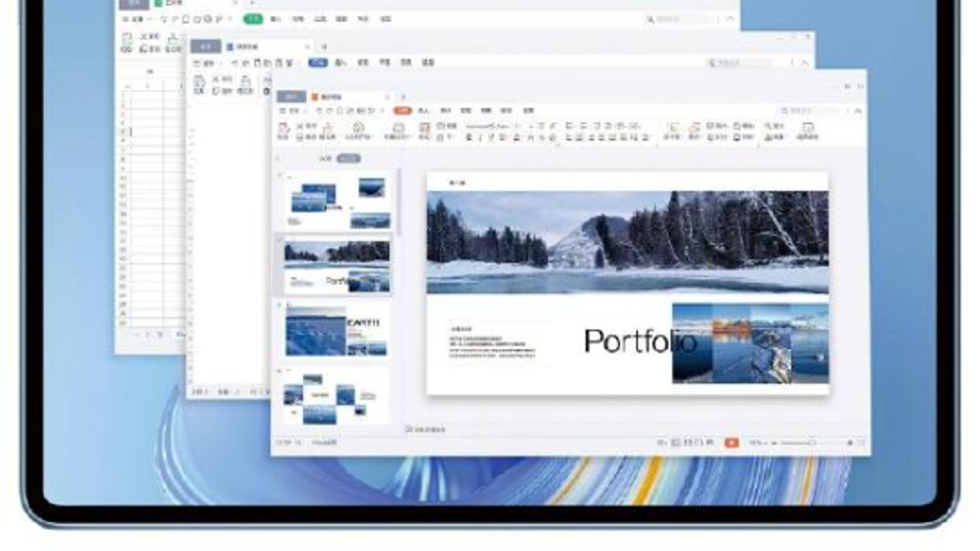This screenshot has height=551, width=980.
Task: Switch the thumbnail pane to Outline view
Action: coord(325,159)
